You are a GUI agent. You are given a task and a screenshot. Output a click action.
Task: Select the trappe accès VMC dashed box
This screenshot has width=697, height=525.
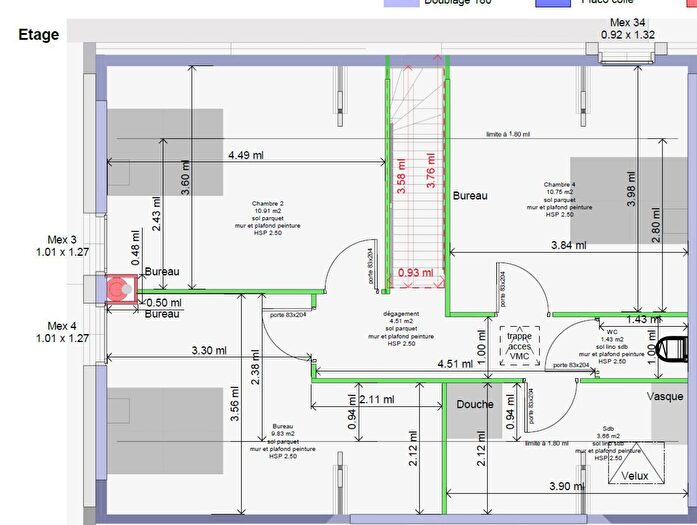tap(519, 345)
